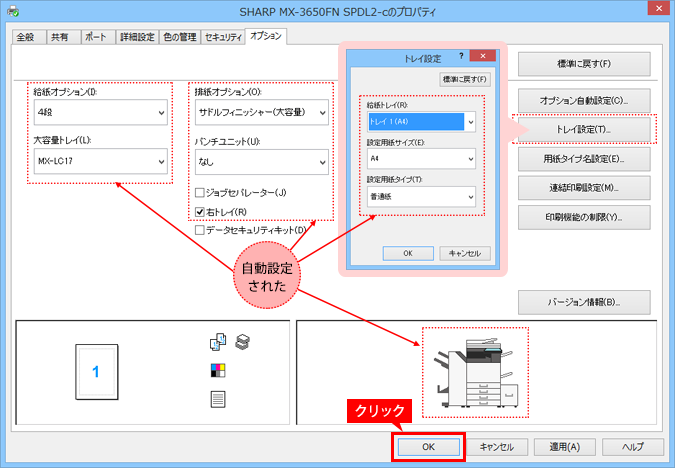Click the CMYK color mode icon
The width and height of the screenshot is (675, 468).
(x=218, y=370)
